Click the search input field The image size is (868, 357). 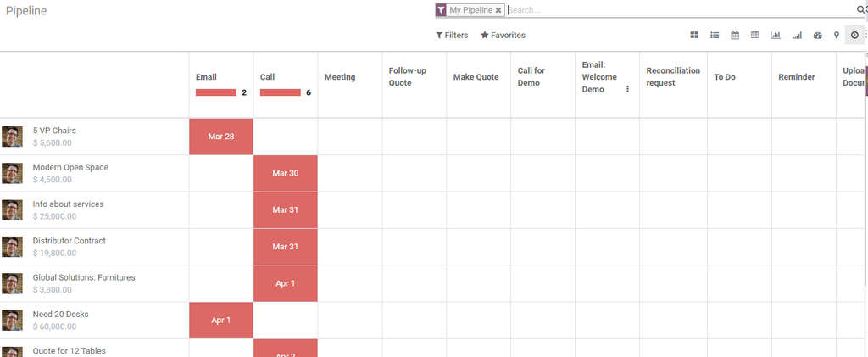tap(678, 10)
